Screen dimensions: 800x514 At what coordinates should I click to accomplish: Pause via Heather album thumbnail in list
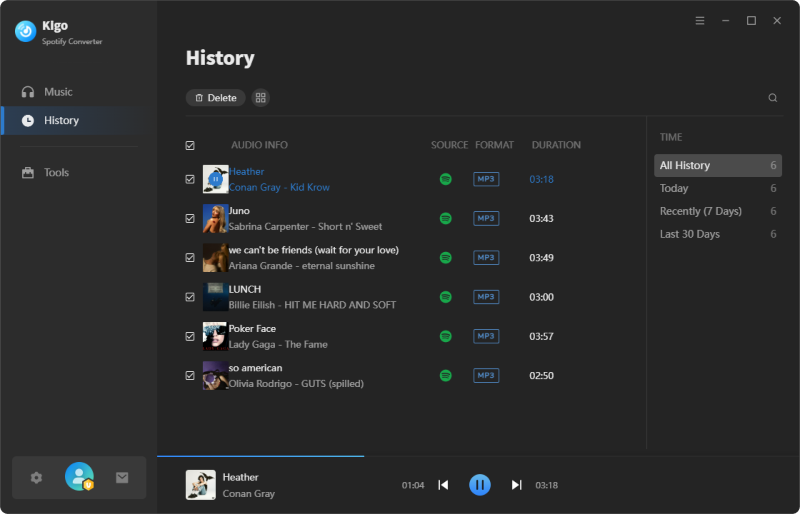(215, 179)
